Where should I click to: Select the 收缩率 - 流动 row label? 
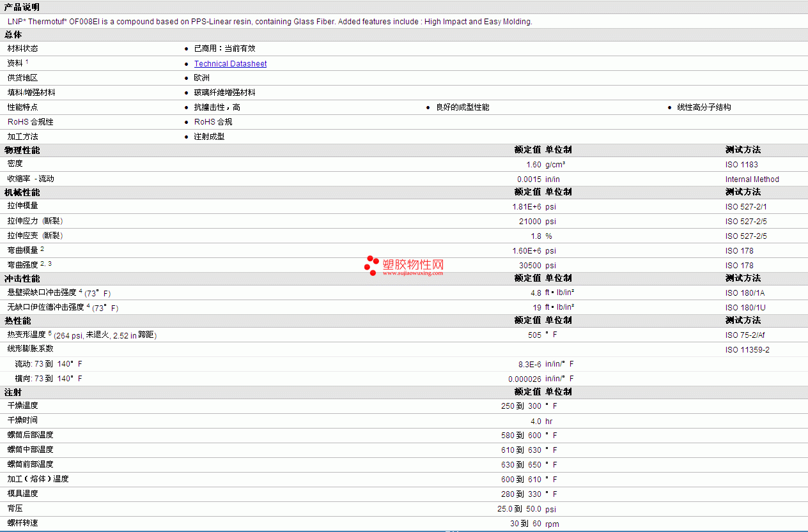pos(31,179)
